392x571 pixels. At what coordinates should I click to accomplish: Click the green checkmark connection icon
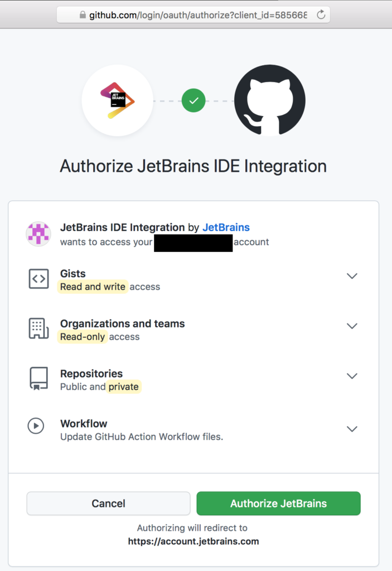coord(193,101)
